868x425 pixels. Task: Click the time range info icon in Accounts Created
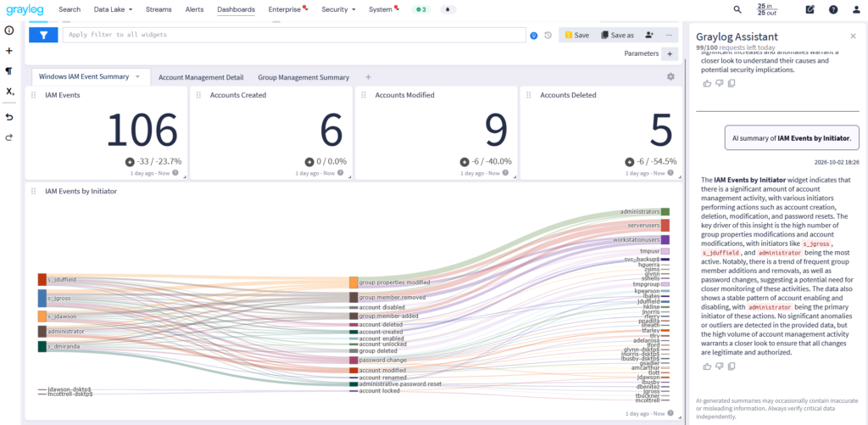click(341, 173)
